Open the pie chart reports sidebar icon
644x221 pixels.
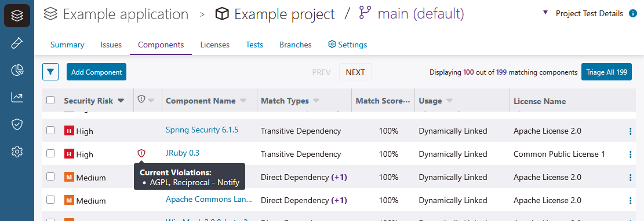[17, 70]
